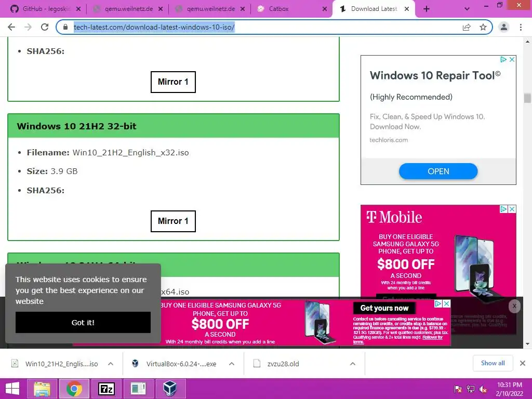Switch to first qemu.weilnetz.de tab

tap(128, 9)
